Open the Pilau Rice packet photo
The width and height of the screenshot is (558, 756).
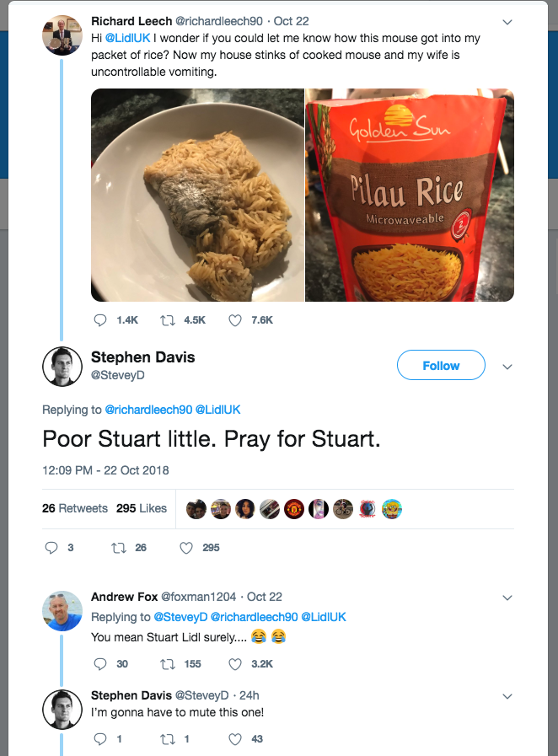point(410,195)
